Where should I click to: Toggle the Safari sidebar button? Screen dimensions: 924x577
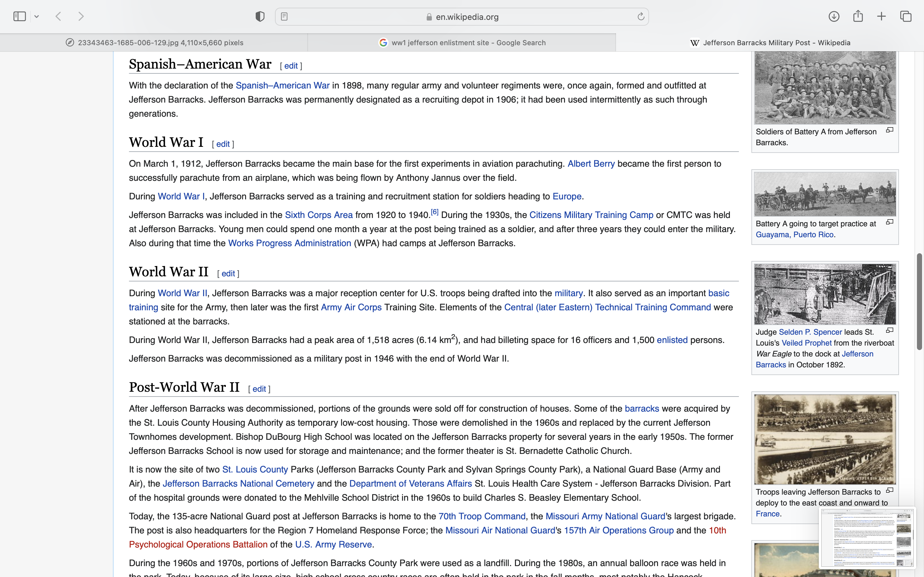[x=20, y=16]
